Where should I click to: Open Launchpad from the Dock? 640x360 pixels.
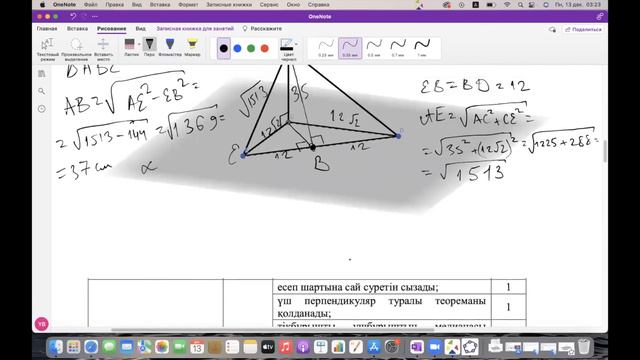click(x=73, y=347)
